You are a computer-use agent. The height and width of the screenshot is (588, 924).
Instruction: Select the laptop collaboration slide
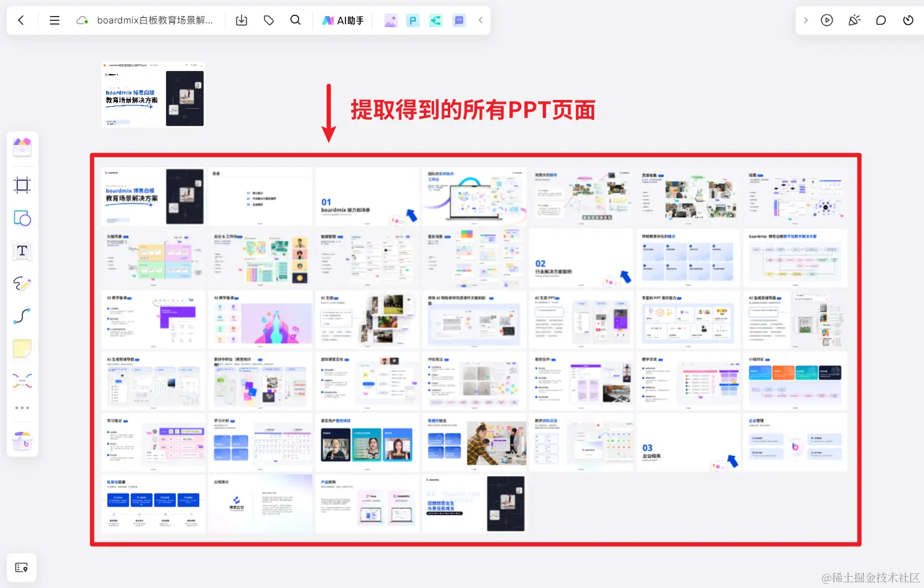474,196
